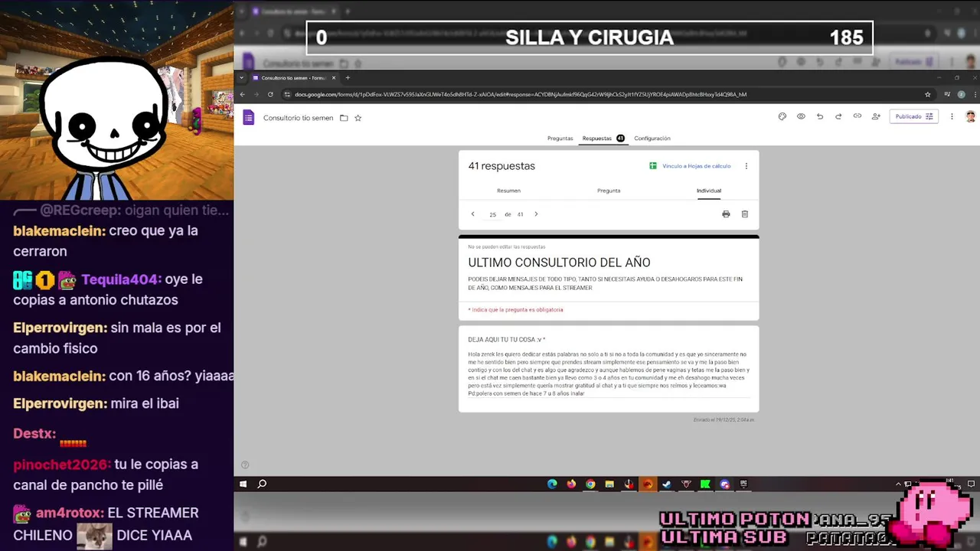Show hidden system tray icons
Image resolution: width=980 pixels, height=551 pixels.
click(898, 484)
